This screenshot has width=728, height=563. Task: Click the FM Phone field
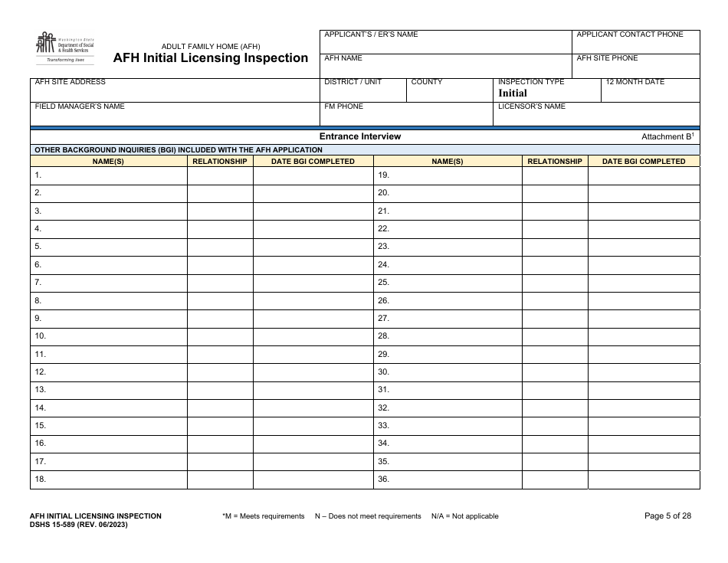pyautogui.click(x=406, y=113)
